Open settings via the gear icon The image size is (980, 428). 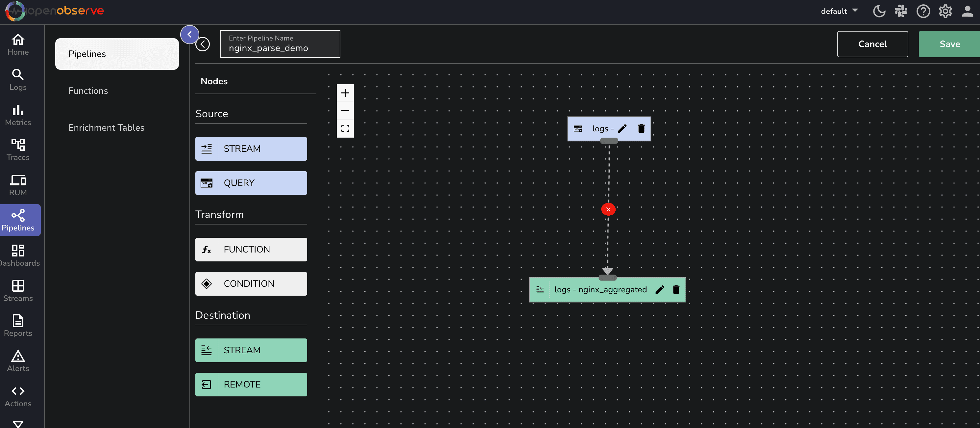click(x=945, y=11)
